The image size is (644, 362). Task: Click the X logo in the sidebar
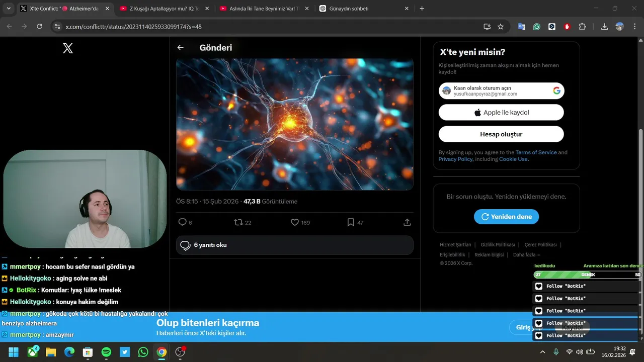pyautogui.click(x=68, y=48)
